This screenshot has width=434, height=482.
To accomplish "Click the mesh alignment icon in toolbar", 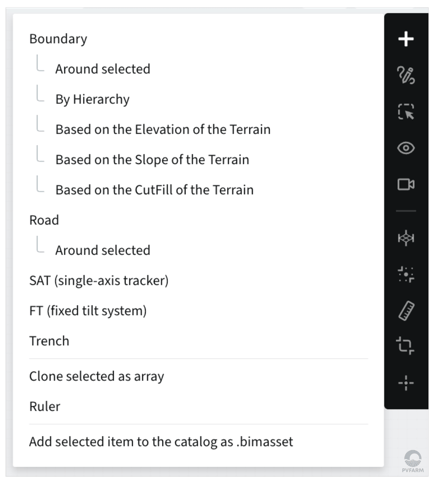I will (x=406, y=238).
